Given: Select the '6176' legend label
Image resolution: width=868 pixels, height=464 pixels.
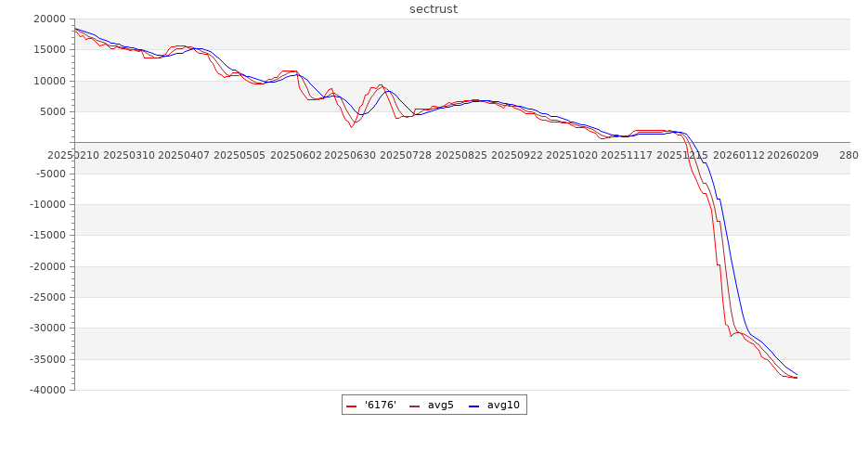Looking at the screenshot, I should [381, 405].
